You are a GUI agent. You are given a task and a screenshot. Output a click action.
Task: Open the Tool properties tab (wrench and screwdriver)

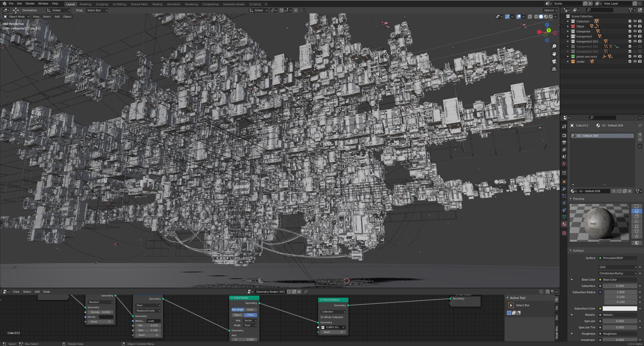pos(564,126)
